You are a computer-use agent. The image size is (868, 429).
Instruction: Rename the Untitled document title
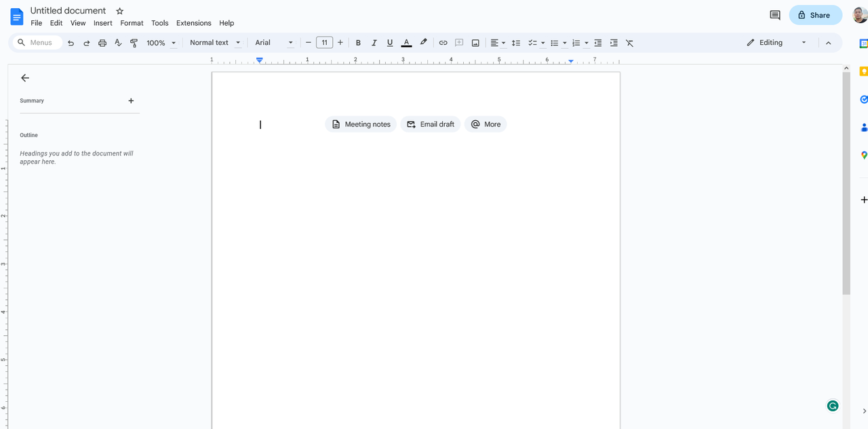point(68,11)
